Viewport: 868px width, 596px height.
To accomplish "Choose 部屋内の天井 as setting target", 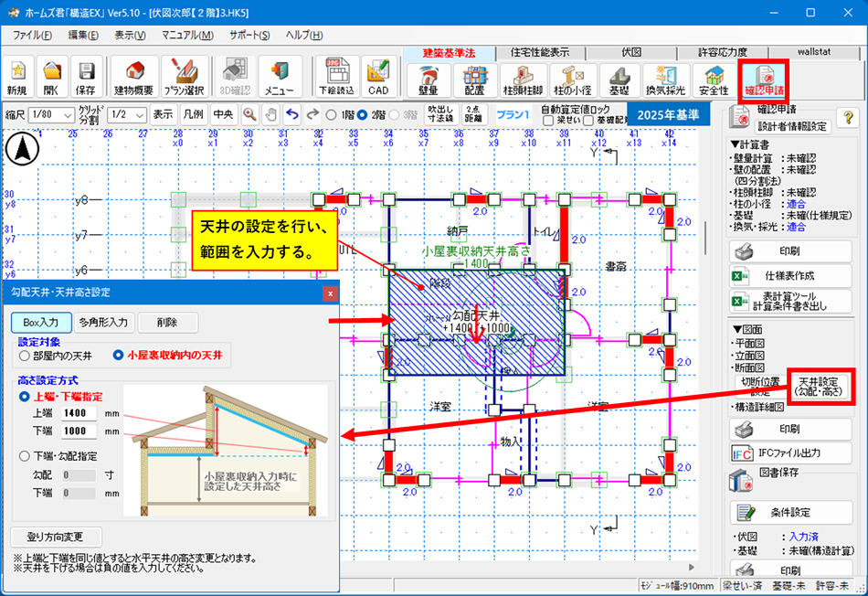I will pyautogui.click(x=25, y=355).
